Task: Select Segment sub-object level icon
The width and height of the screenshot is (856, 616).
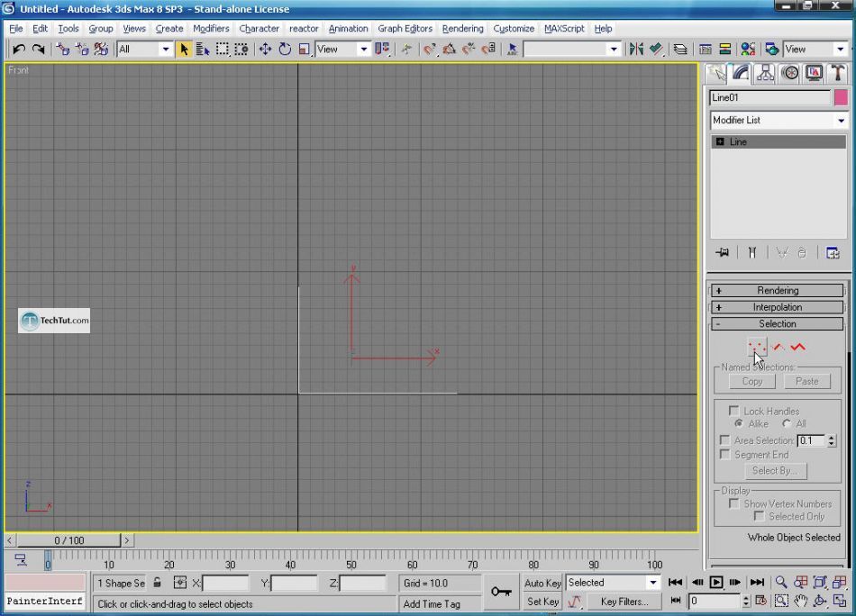Action: [779, 347]
